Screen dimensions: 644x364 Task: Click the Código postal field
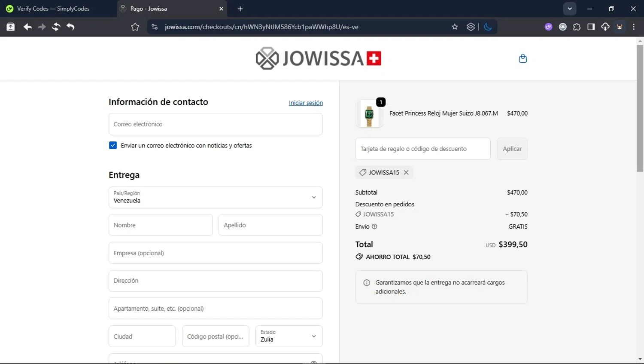click(216, 336)
